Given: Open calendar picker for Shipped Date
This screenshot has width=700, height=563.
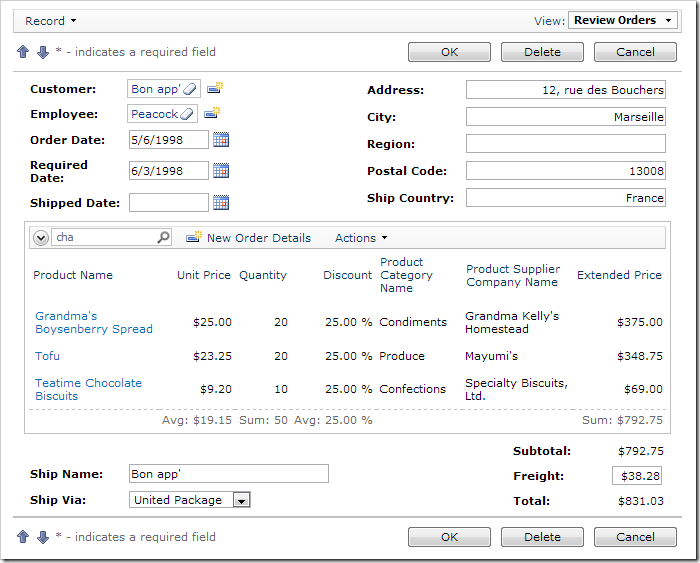Looking at the screenshot, I should click(x=221, y=203).
